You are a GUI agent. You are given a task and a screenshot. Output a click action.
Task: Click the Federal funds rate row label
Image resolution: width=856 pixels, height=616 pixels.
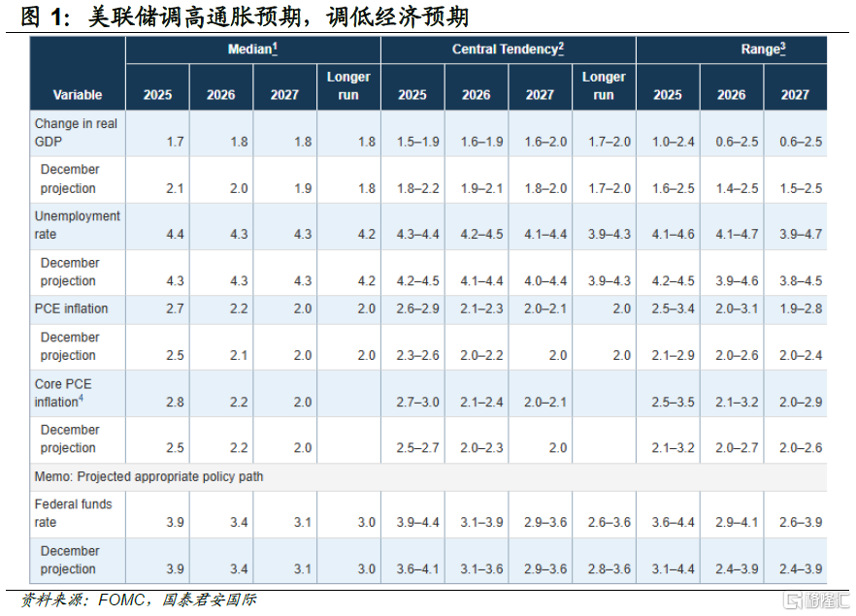click(73, 513)
